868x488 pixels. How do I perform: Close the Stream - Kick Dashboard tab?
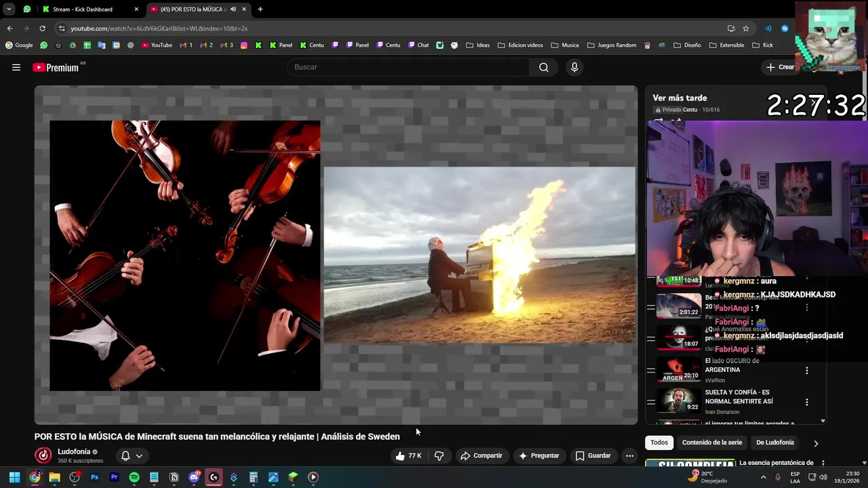click(x=136, y=9)
